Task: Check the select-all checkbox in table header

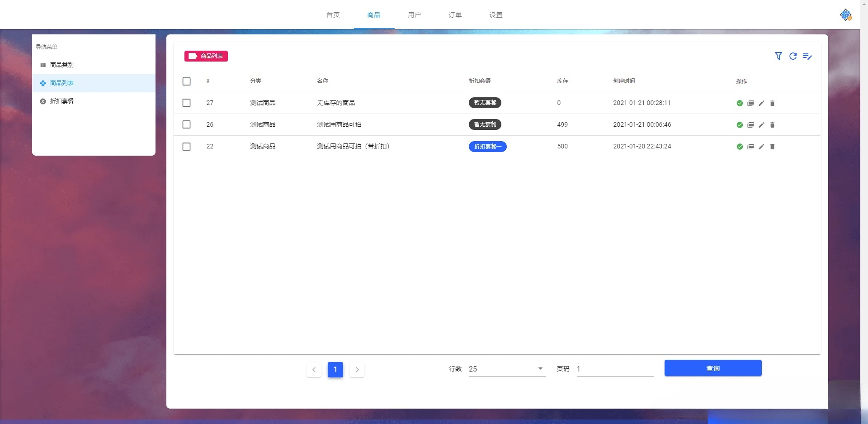Action: click(186, 81)
